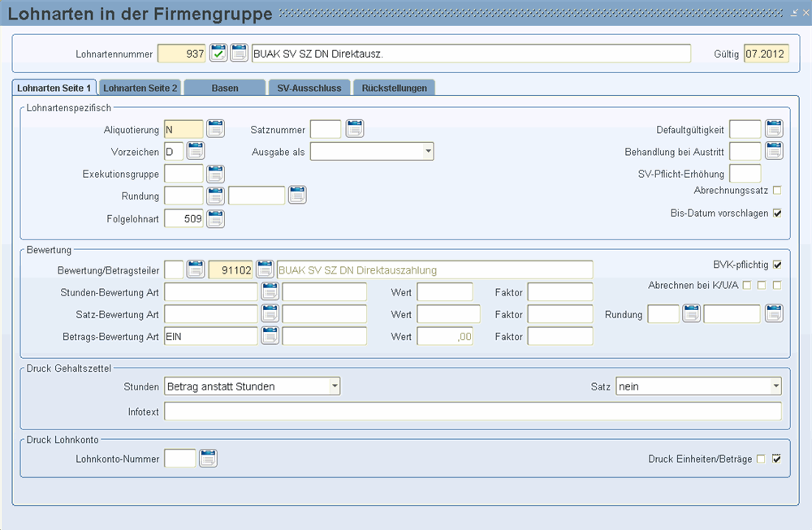Open the Defaultgültigkeit lookup icon
Image resolution: width=812 pixels, height=530 pixels.
point(774,128)
